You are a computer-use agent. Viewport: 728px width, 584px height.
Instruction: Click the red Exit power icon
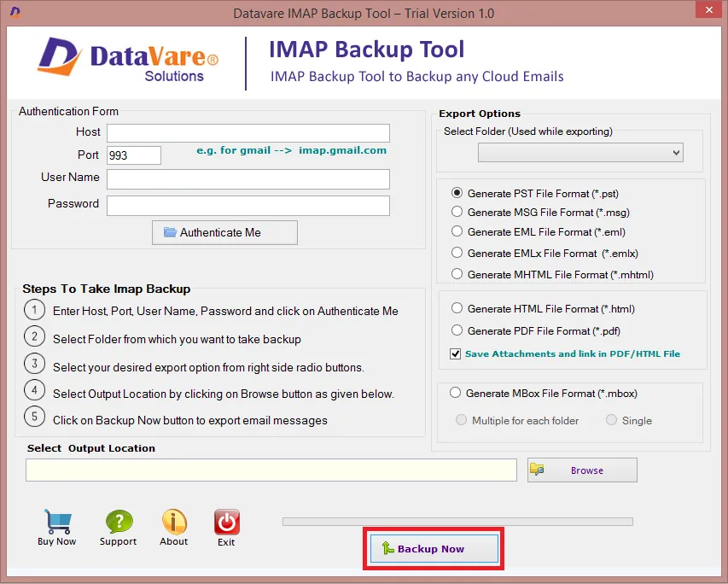point(226,522)
